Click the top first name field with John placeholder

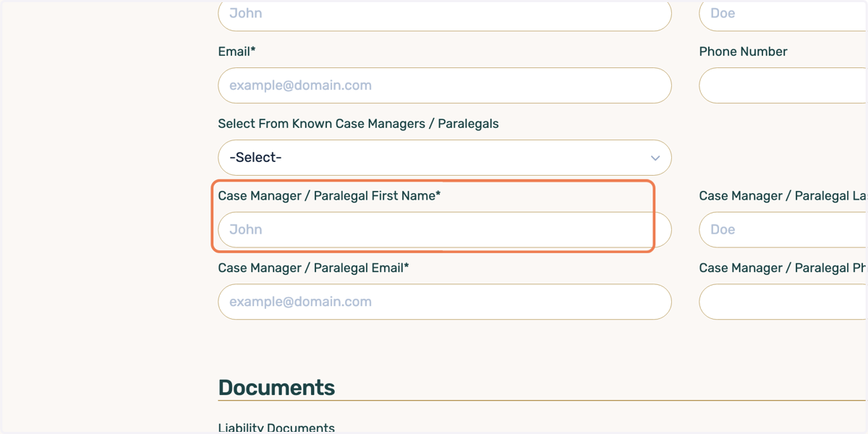click(x=444, y=14)
